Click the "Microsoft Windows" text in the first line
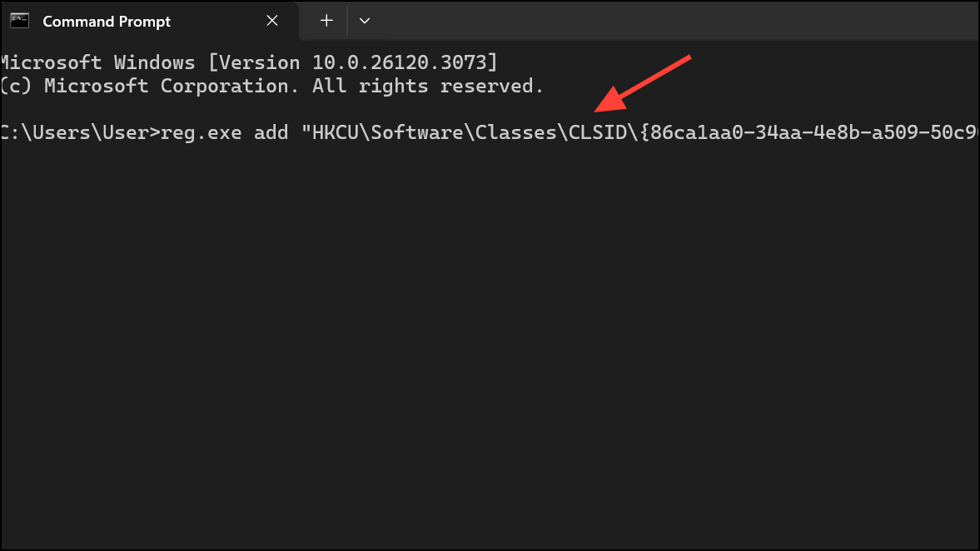The width and height of the screenshot is (980, 551). (x=97, y=62)
